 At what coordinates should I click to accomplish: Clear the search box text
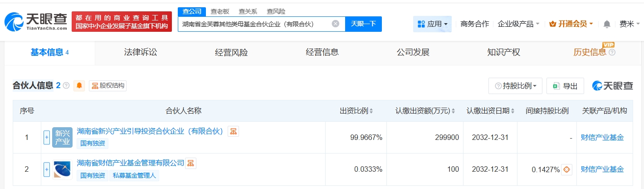pyautogui.click(x=336, y=24)
